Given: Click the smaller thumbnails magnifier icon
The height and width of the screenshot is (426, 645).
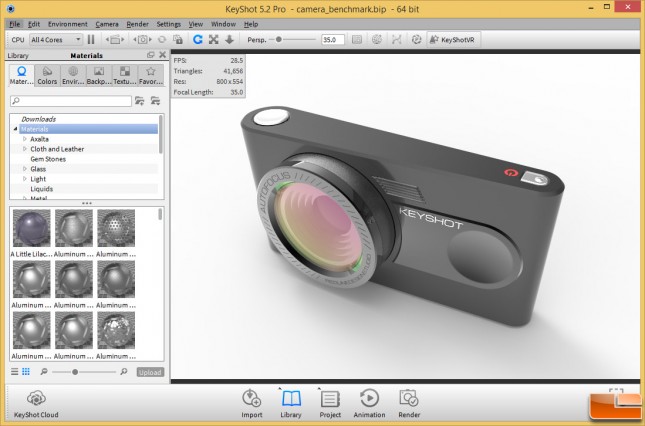Looking at the screenshot, I should coord(44,372).
